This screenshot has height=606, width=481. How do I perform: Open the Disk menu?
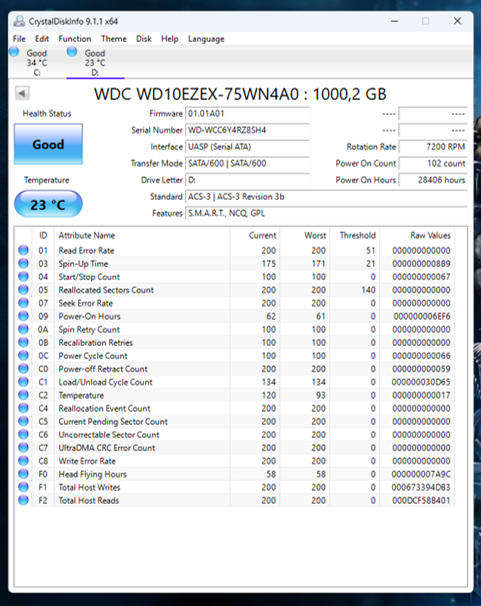click(x=144, y=39)
